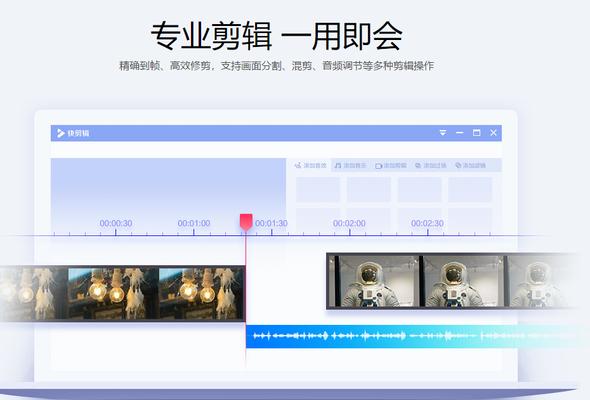This screenshot has width=590, height=400.
Task: Click the 00:02:00 timeline label
Action: [x=349, y=223]
